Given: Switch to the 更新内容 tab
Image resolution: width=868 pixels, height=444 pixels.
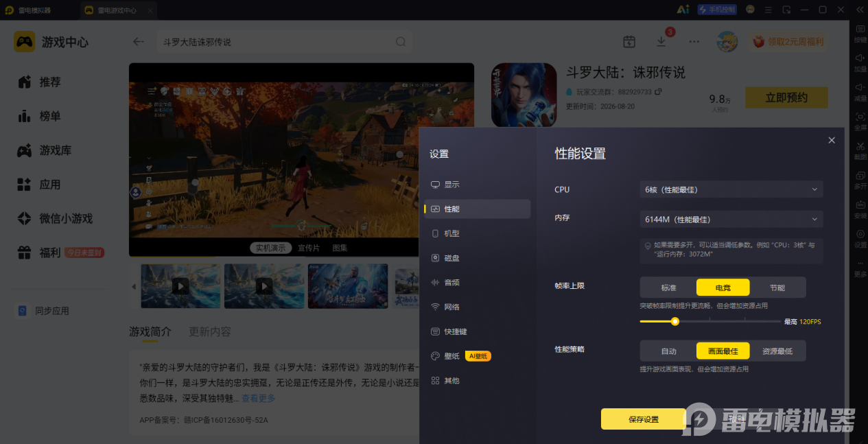Looking at the screenshot, I should tap(210, 331).
